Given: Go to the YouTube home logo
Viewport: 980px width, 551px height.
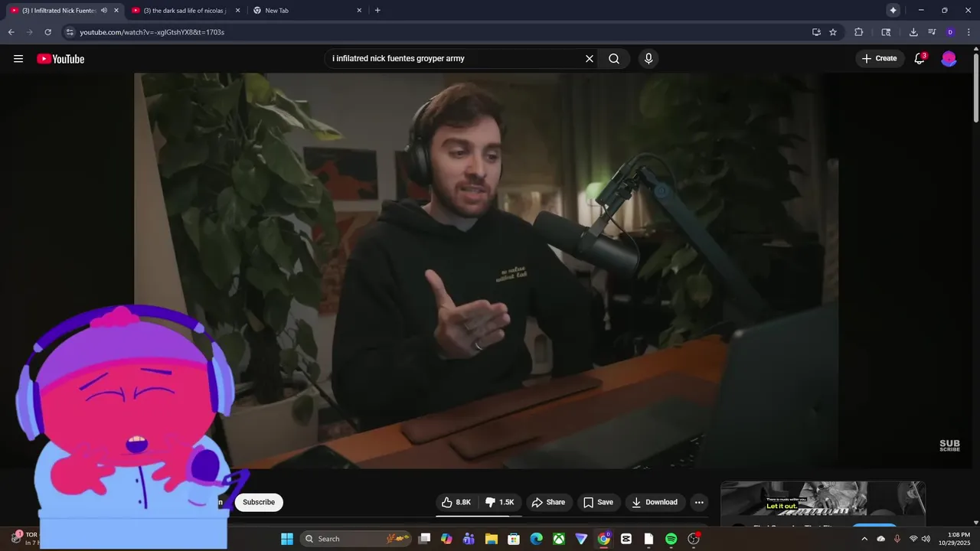Looking at the screenshot, I should click(x=60, y=59).
